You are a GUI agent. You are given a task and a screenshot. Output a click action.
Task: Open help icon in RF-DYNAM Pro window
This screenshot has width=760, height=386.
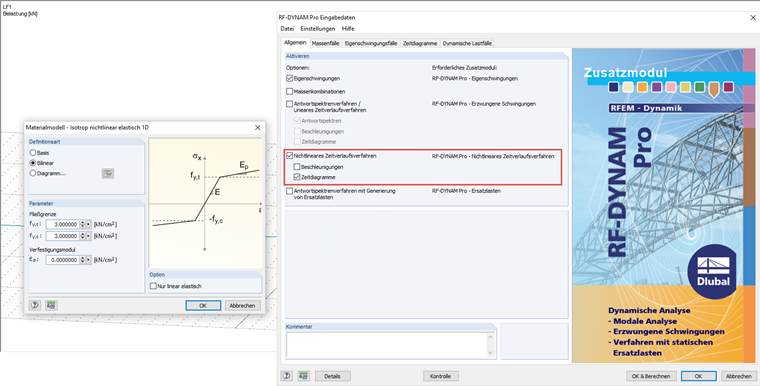point(286,376)
